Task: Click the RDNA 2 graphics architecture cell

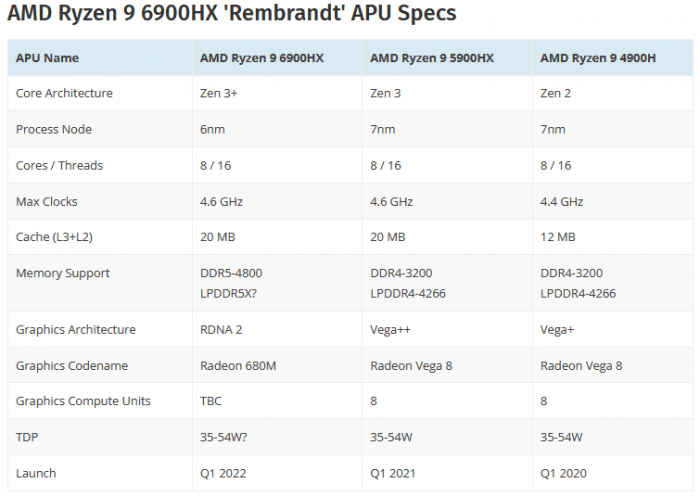Action: click(x=222, y=329)
